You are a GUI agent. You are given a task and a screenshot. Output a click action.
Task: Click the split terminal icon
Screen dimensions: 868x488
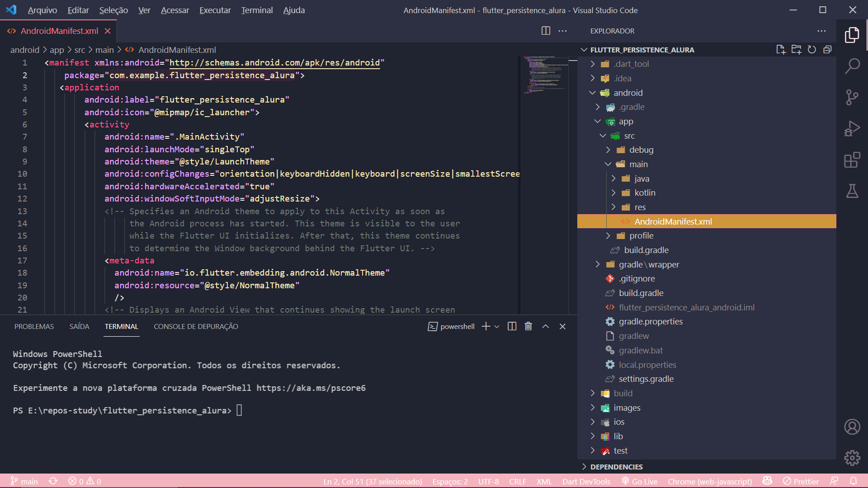pos(511,326)
